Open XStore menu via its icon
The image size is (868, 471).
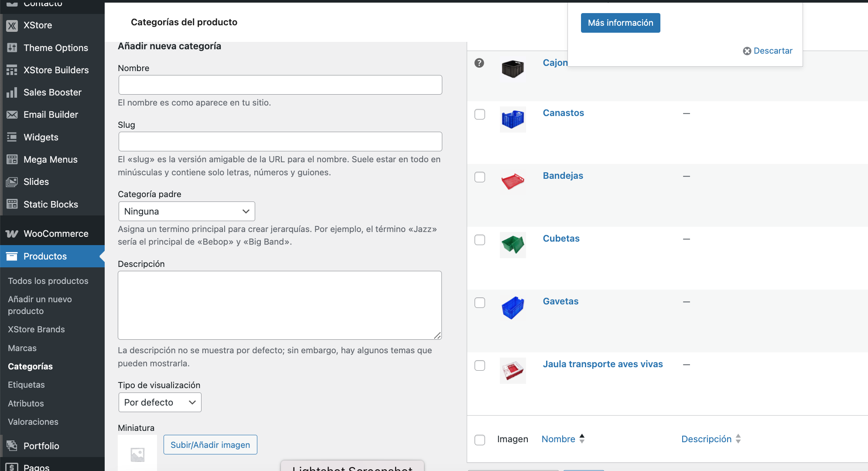[x=12, y=25]
